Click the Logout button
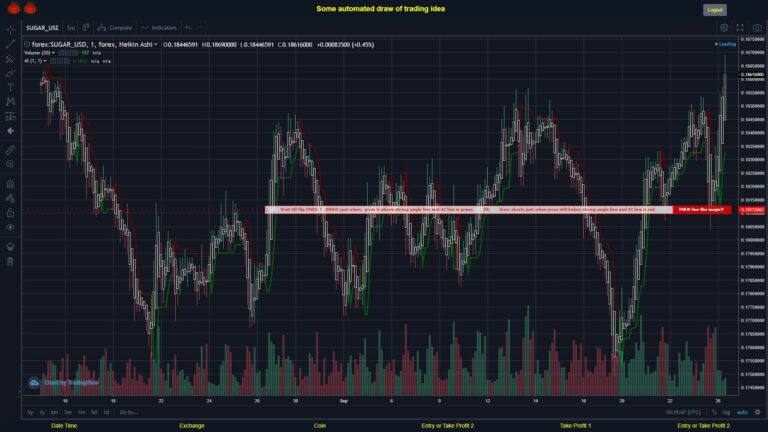Screen dimensions: 768x432 click(715, 10)
